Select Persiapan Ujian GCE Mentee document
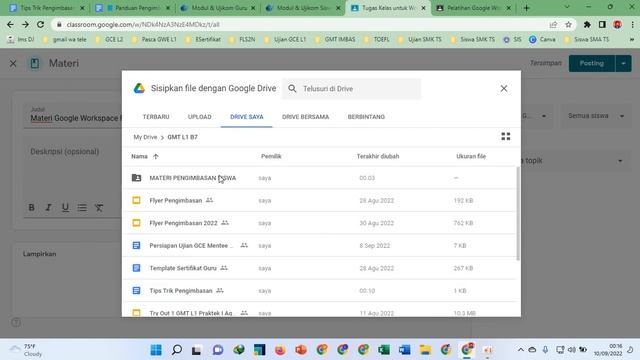Viewport: 640px width, 360px height. click(319, 245)
